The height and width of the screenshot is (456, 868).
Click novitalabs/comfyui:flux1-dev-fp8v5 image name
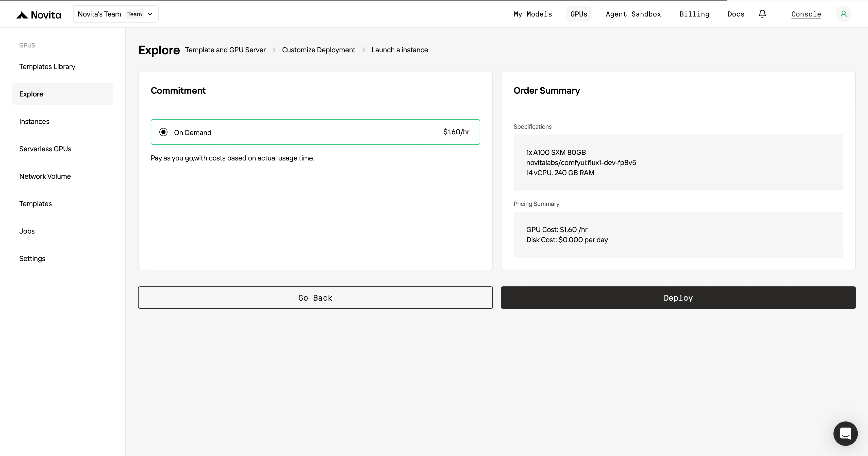[x=581, y=162]
